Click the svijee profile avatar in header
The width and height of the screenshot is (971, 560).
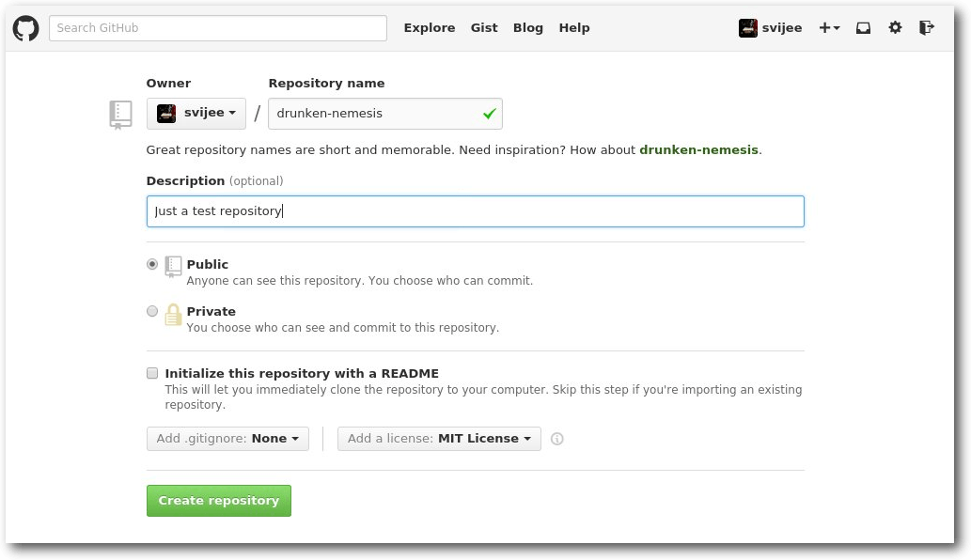coord(748,28)
